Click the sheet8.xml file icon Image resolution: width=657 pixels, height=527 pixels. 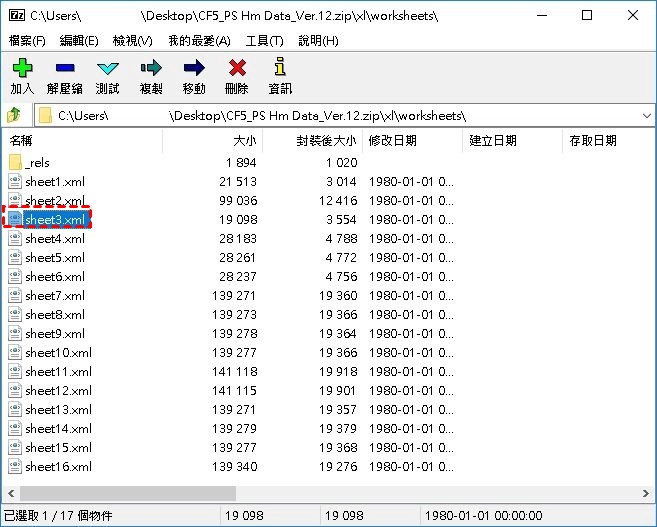[x=15, y=315]
